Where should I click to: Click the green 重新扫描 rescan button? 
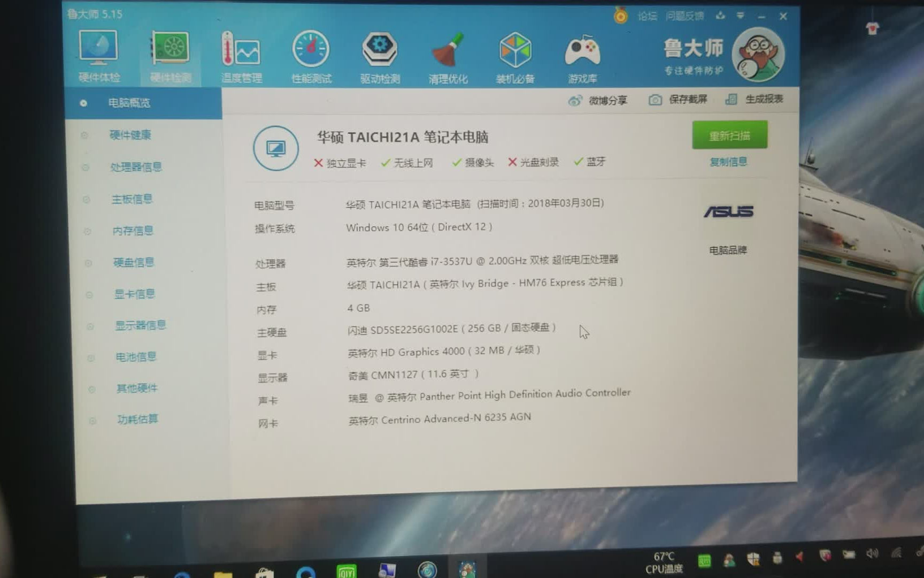pyautogui.click(x=729, y=135)
